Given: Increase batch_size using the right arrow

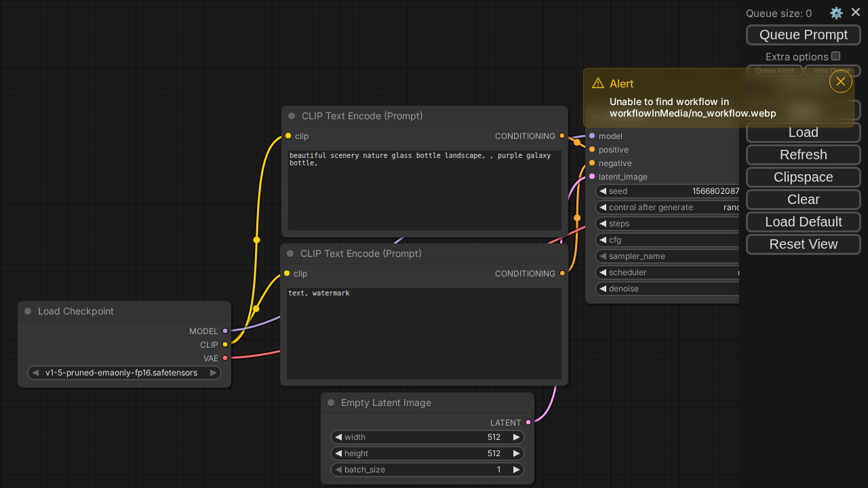Looking at the screenshot, I should pos(516,470).
